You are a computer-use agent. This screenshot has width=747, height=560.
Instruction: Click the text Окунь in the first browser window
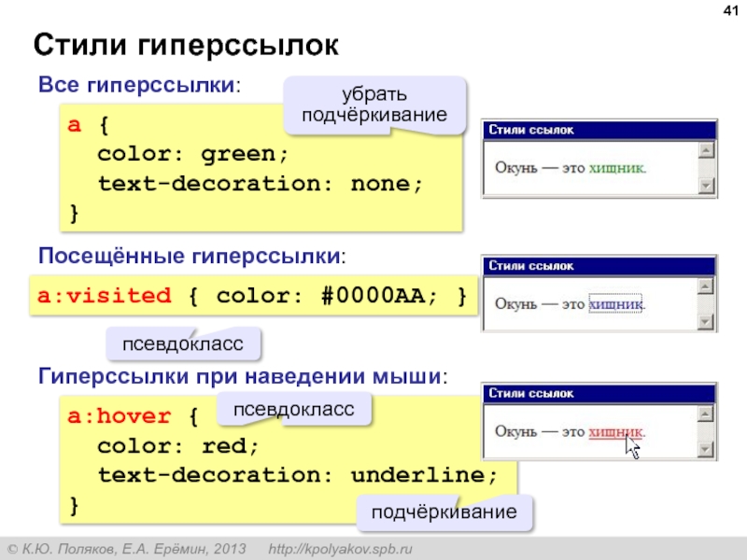(x=516, y=168)
